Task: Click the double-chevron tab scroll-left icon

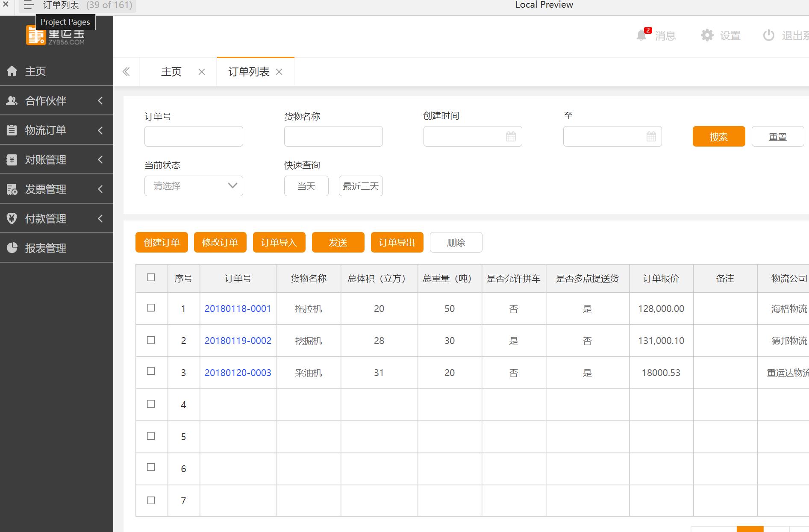Action: 126,71
